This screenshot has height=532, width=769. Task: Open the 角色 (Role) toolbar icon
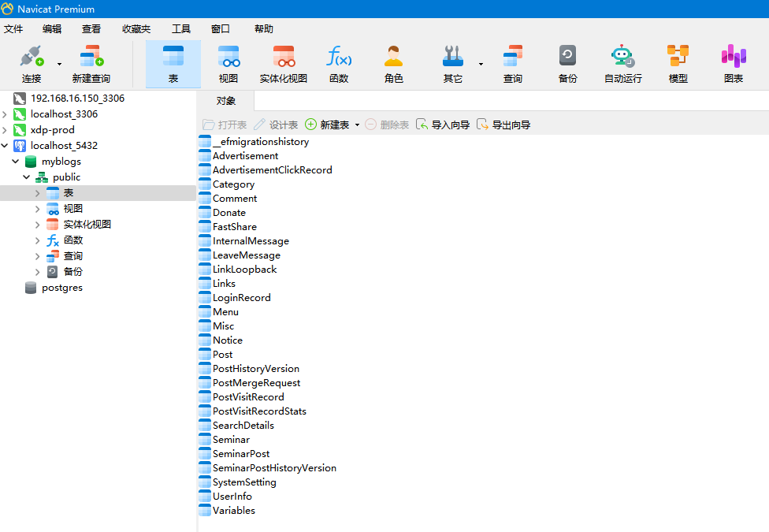tap(393, 63)
